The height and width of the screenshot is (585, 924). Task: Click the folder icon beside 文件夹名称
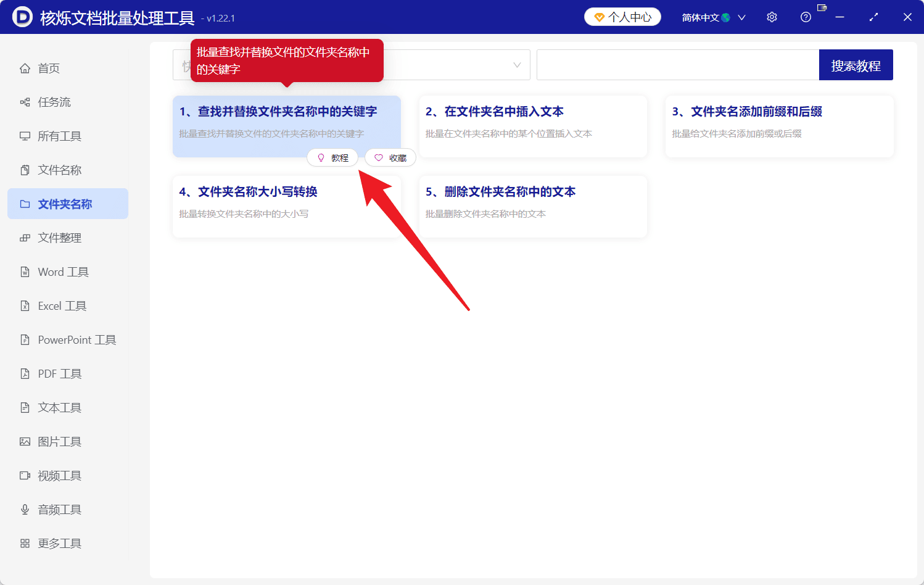[x=25, y=204]
